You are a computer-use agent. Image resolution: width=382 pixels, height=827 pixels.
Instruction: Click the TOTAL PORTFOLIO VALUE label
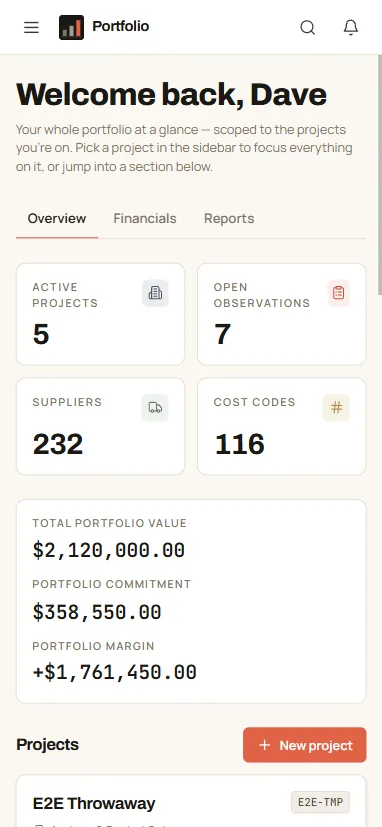pos(110,523)
